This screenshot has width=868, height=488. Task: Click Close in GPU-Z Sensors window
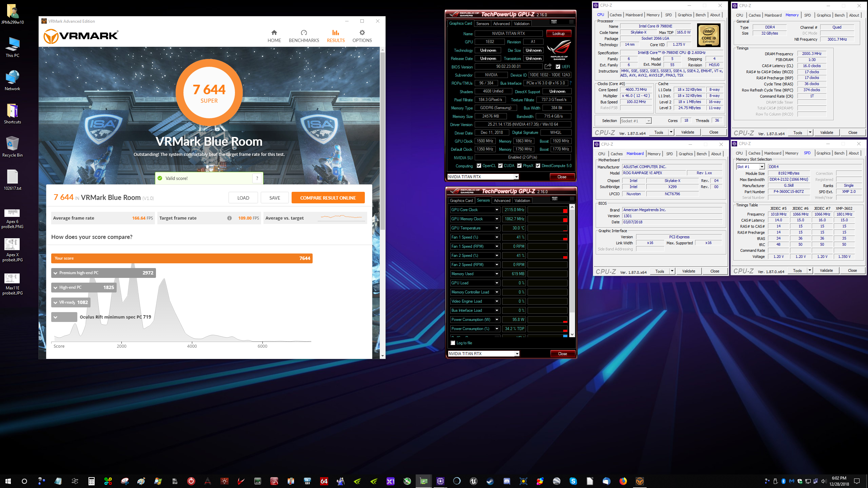pyautogui.click(x=562, y=354)
